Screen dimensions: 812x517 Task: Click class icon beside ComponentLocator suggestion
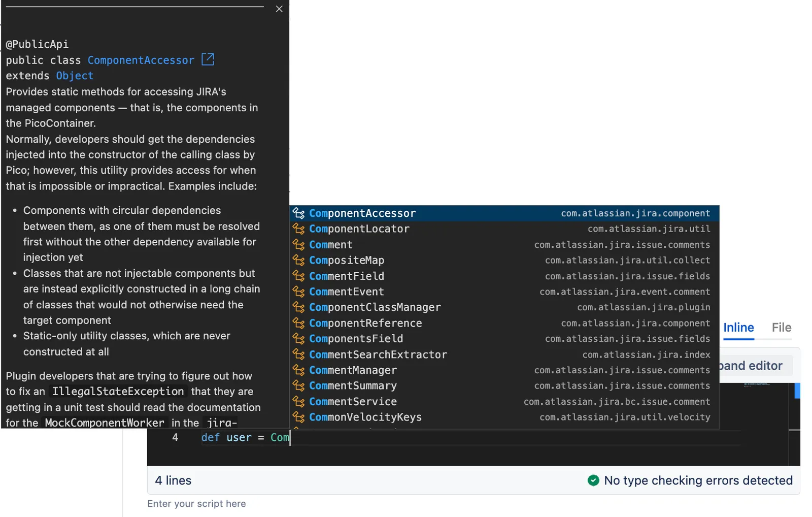298,229
